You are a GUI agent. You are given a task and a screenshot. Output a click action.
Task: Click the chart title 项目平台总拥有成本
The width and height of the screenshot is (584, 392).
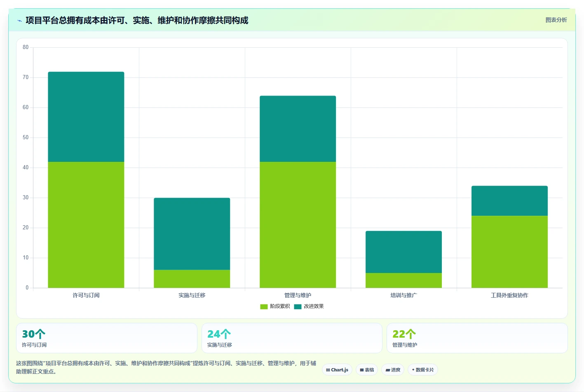tap(137, 21)
